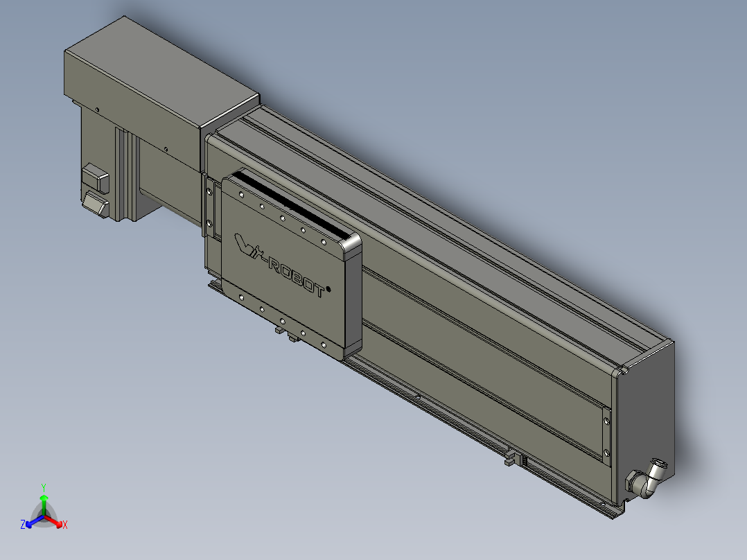Select the large motor cover box
Image resolution: width=747 pixels, height=560 pixels.
click(161, 93)
